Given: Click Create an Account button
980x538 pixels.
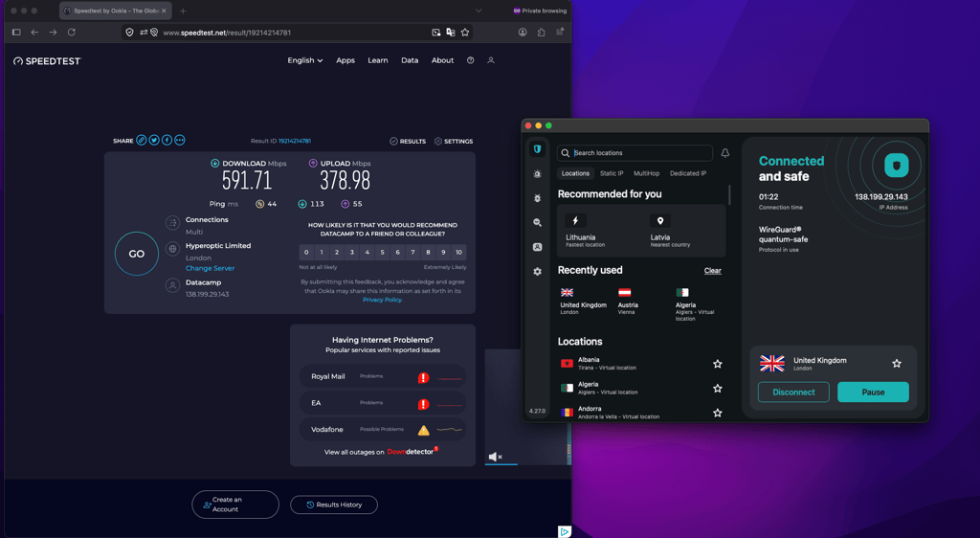Looking at the screenshot, I should click(235, 504).
